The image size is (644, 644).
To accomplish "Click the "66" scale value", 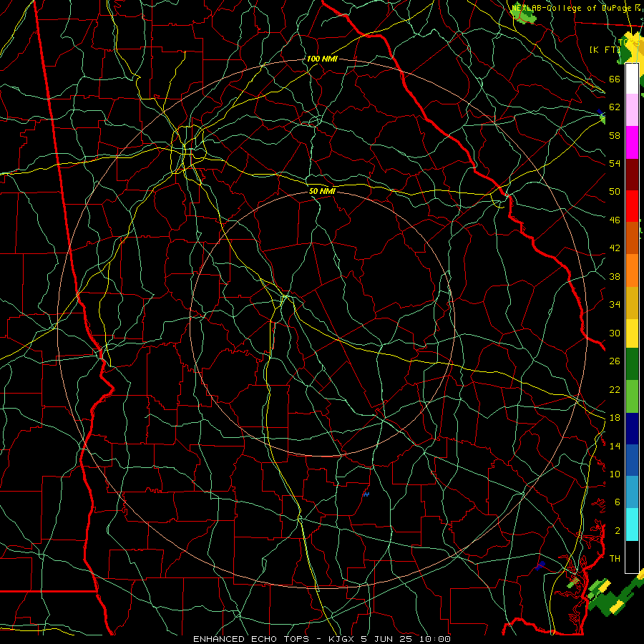I will point(615,79).
